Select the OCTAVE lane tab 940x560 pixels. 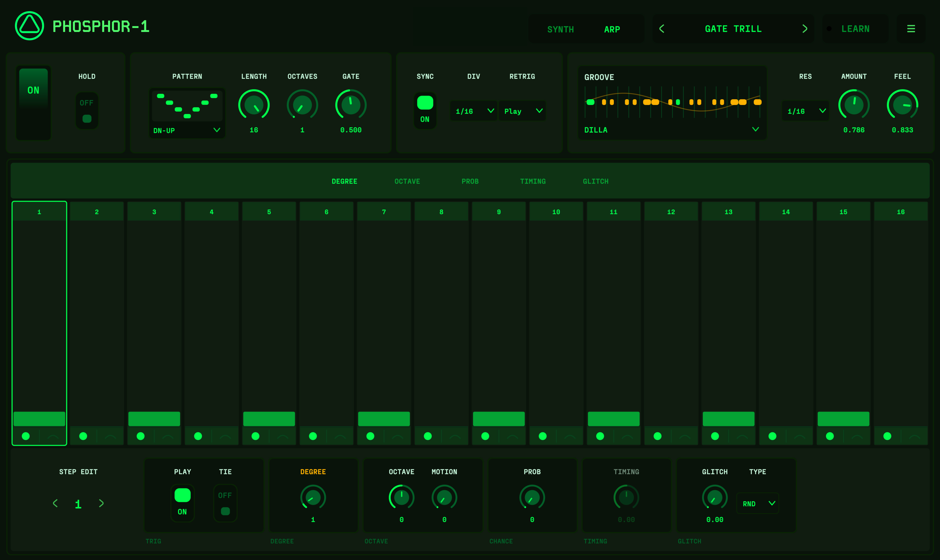tap(407, 182)
